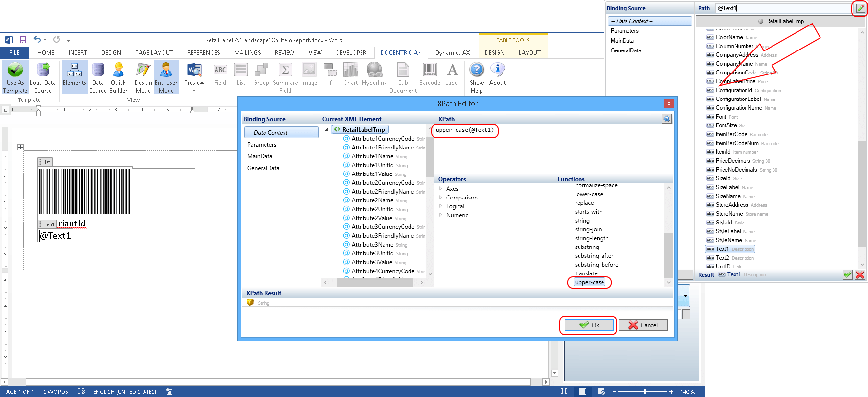Switch to Design Mode

click(143, 77)
